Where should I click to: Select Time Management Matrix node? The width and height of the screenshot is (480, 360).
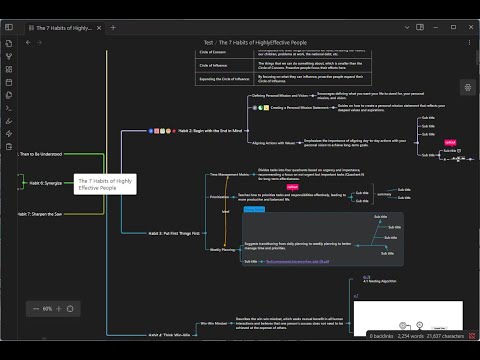[x=229, y=174]
